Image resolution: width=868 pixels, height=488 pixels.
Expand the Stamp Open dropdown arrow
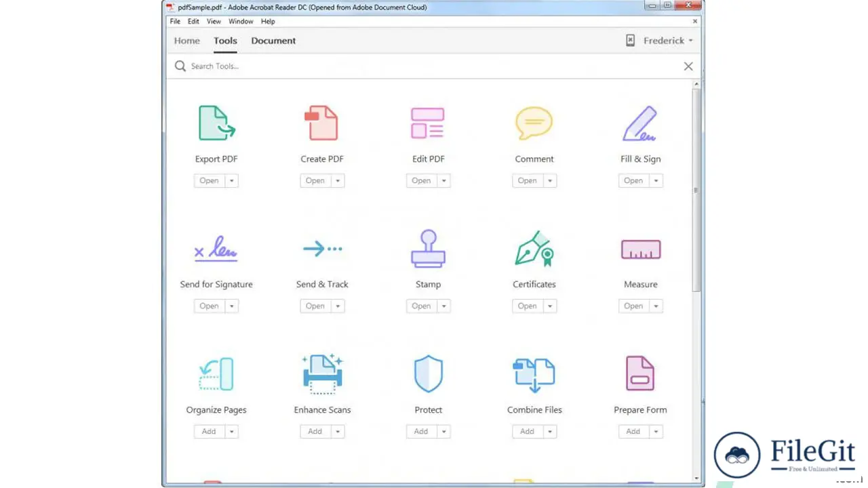click(443, 306)
